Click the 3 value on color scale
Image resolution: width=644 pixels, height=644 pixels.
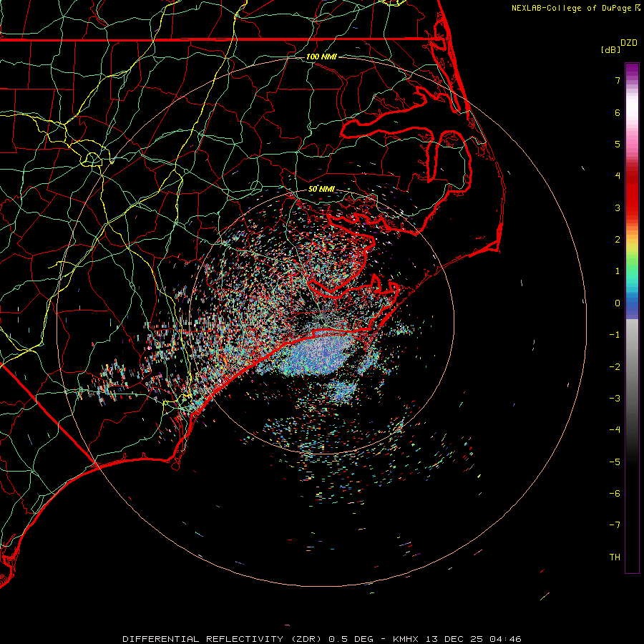tap(618, 208)
